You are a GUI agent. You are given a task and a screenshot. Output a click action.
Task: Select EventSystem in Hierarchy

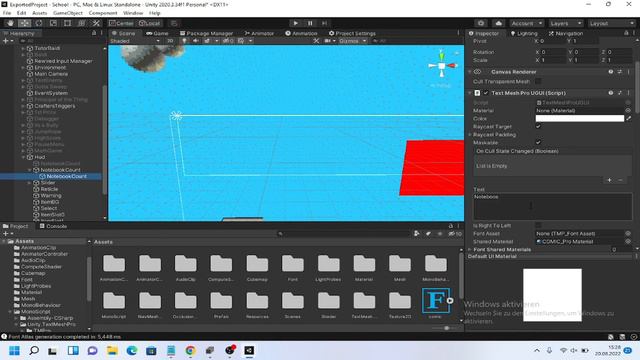pos(51,93)
